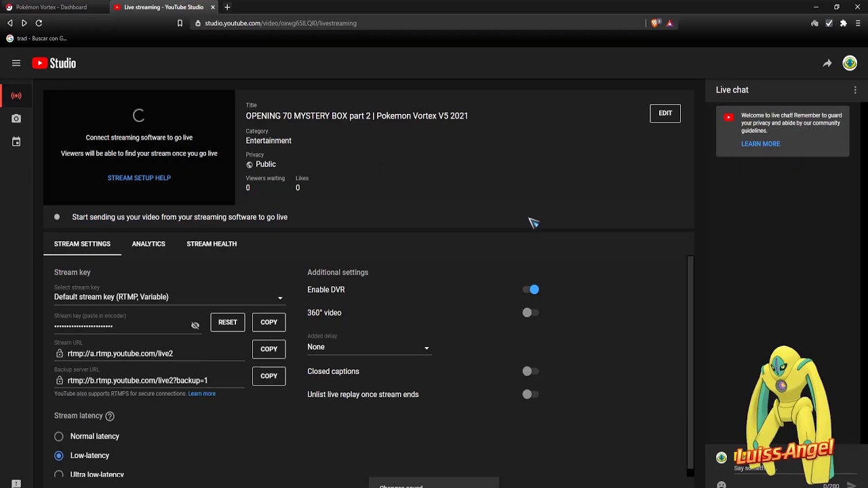868x488 pixels.
Task: Open the browser extensions puzzle icon
Action: click(844, 23)
